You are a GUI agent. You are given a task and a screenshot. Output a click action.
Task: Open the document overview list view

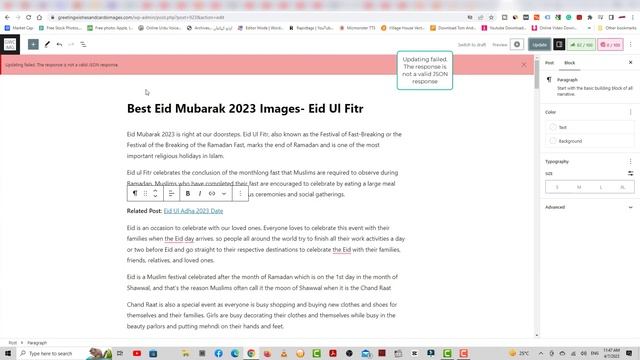coord(83,44)
